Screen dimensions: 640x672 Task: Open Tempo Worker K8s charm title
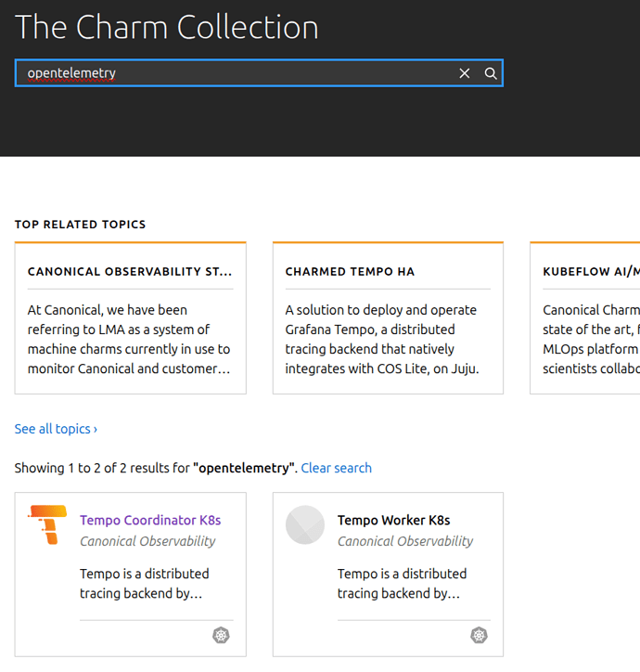(x=393, y=521)
